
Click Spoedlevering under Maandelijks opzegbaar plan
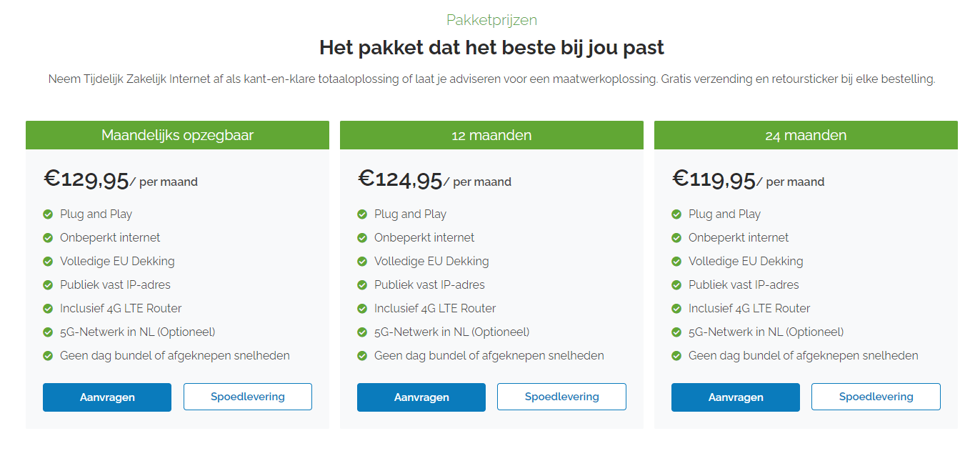click(x=248, y=397)
